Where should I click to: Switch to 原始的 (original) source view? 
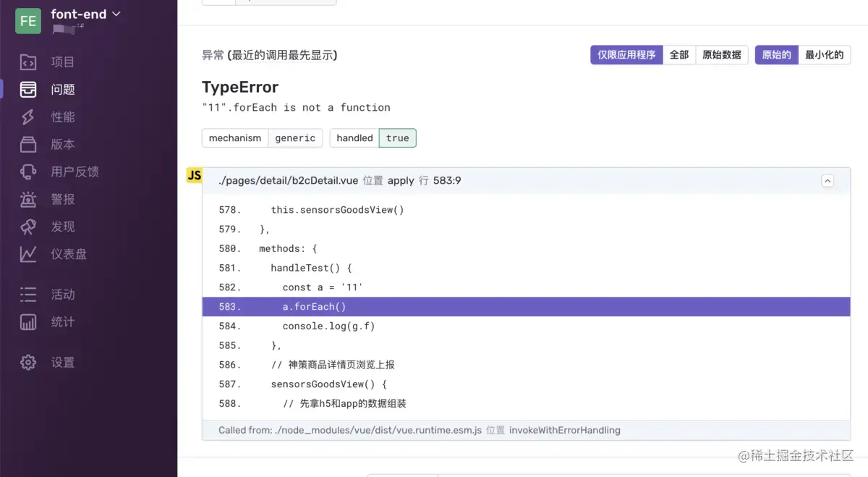777,55
